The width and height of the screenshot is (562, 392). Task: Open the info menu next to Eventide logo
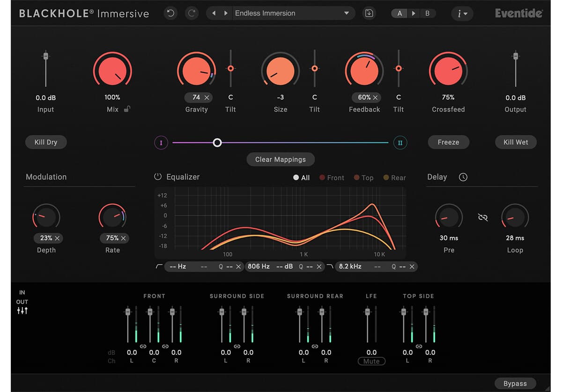[x=462, y=14]
